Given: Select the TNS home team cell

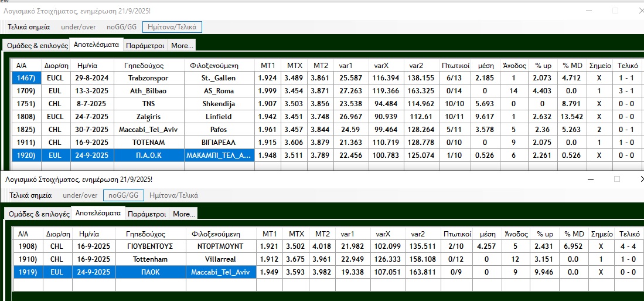Looking at the screenshot, I should click(x=148, y=104).
